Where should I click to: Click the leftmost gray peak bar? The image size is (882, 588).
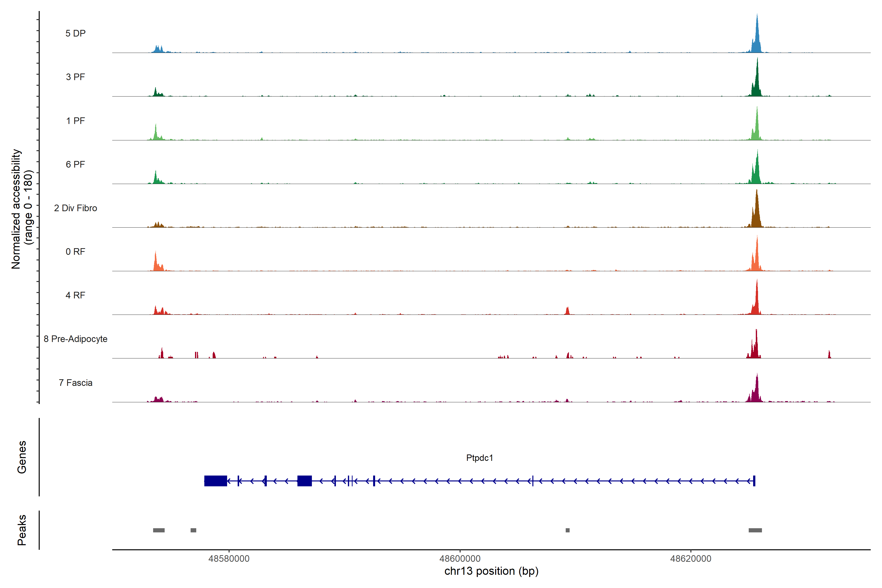(159, 530)
